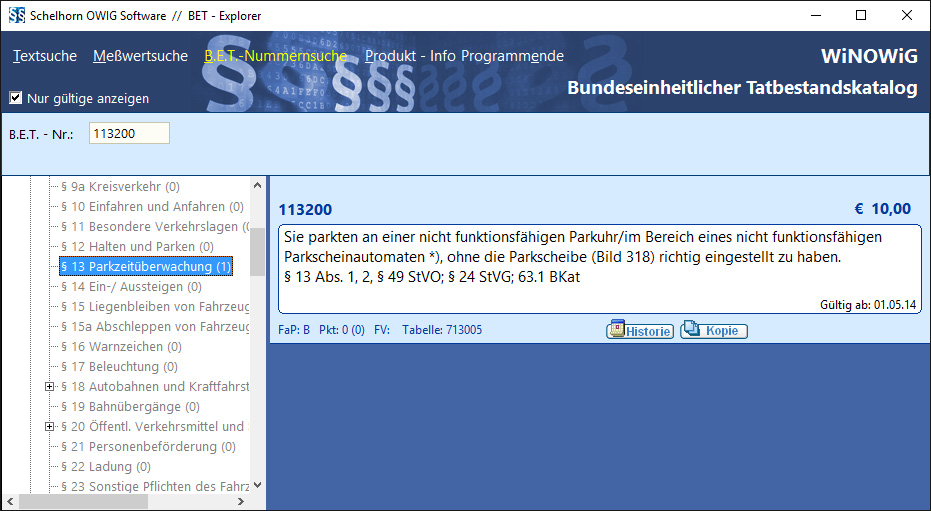Expand the § 18 Autobahnen tree node
This screenshot has height=511, width=931.
[50, 387]
